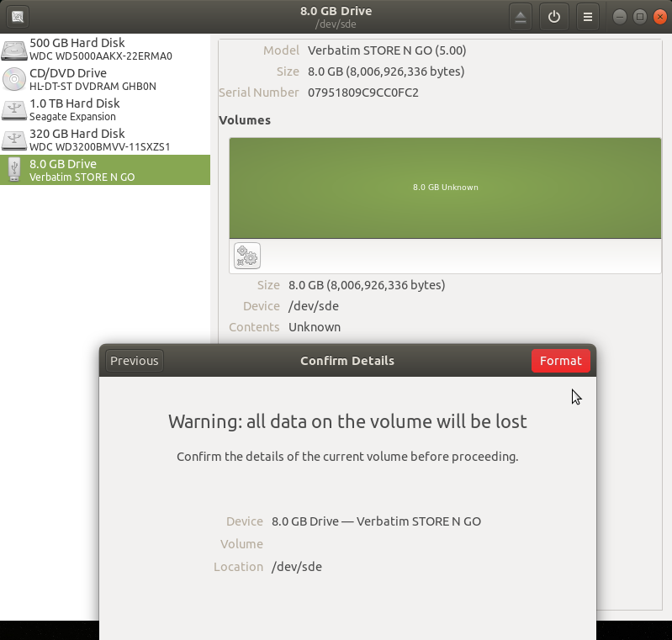Click the WD3200BMVV USB disk icon
Image resolution: width=672 pixels, height=640 pixels.
click(x=14, y=140)
